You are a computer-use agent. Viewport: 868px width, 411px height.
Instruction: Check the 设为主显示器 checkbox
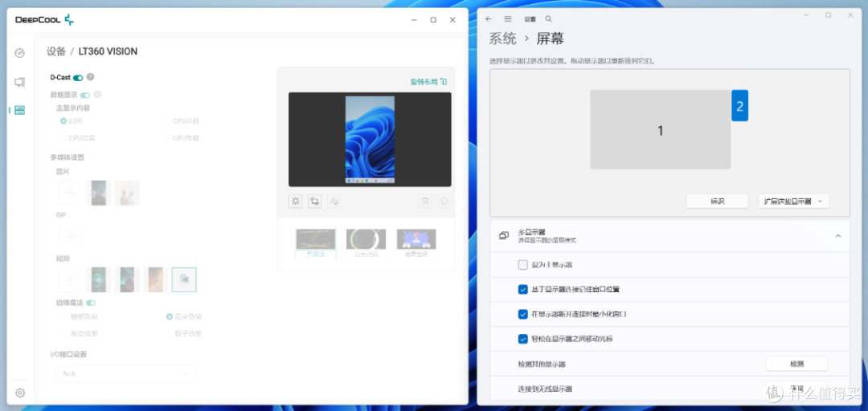pyautogui.click(x=523, y=265)
